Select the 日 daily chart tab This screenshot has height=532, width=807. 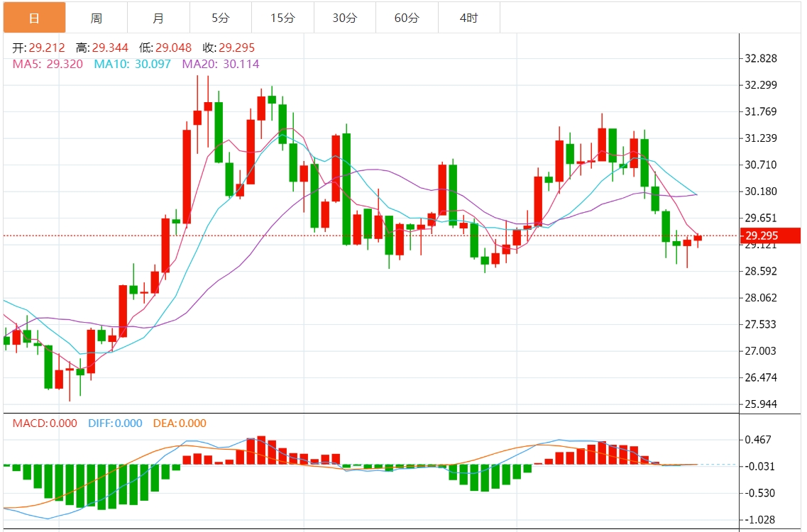tap(35, 18)
